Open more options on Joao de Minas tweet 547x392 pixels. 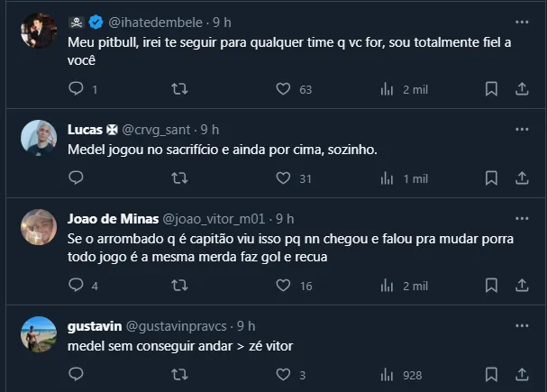(522, 219)
